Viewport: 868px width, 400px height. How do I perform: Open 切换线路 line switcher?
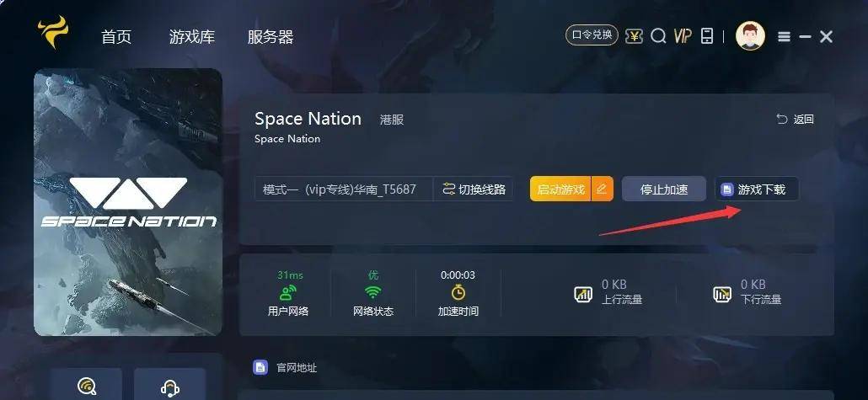tap(474, 189)
